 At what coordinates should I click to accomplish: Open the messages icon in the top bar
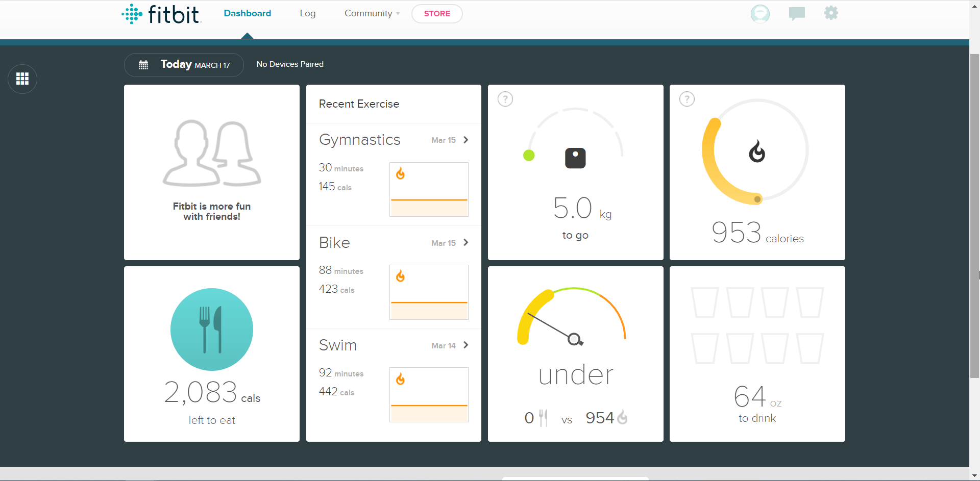click(x=797, y=13)
